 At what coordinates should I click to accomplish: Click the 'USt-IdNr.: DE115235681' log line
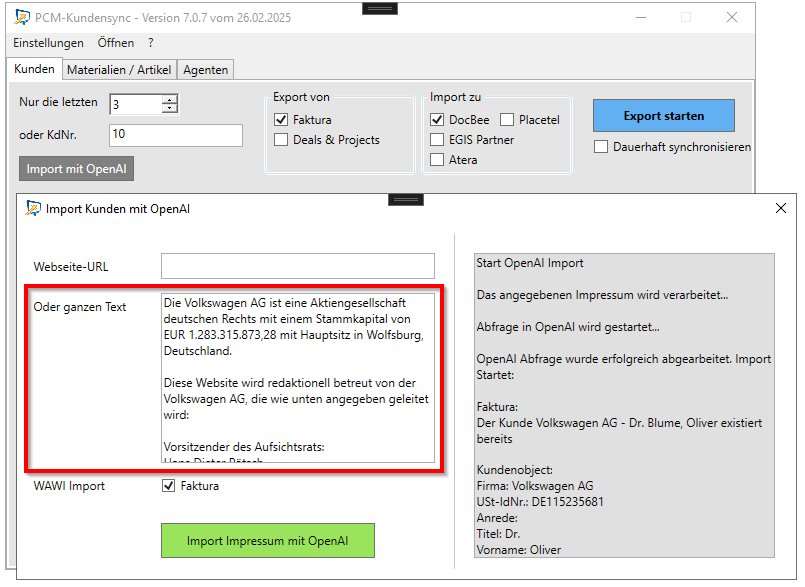[540, 502]
